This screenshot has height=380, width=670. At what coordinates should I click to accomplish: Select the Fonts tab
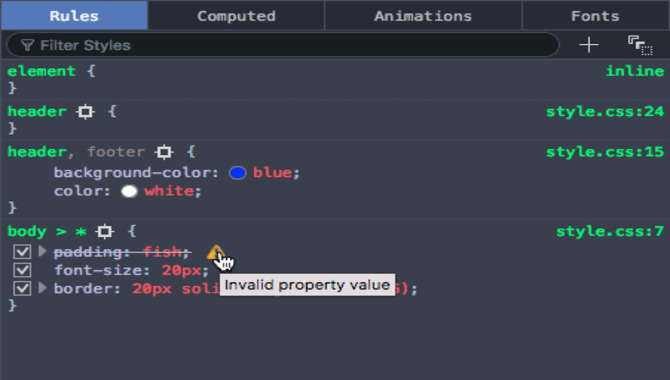click(x=596, y=16)
